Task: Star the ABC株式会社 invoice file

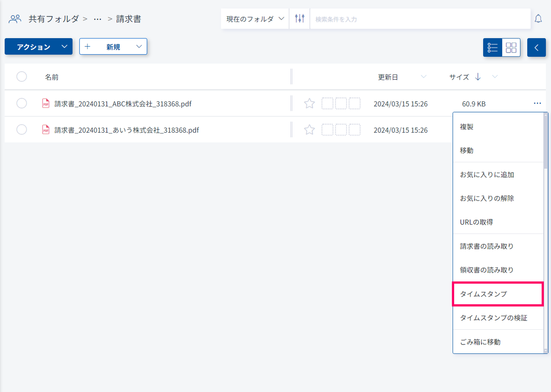Action: 309,104
